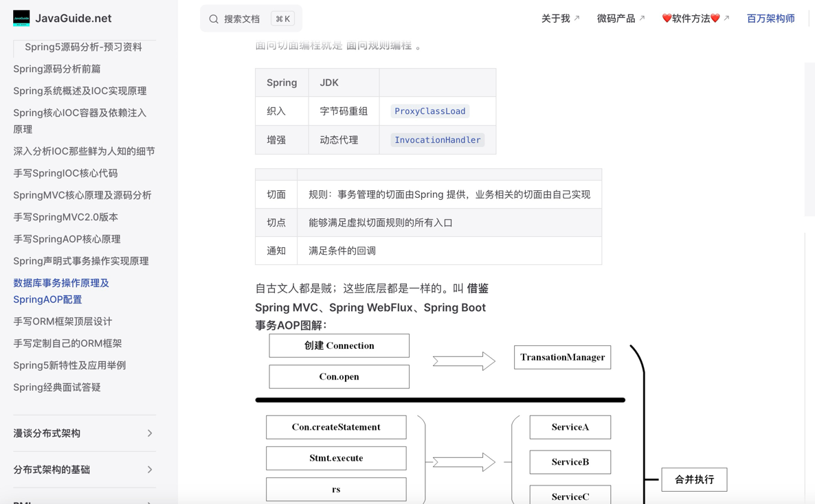This screenshot has width=815, height=504.
Task: Open Spring5源码分析-预习资料 sidebar link
Action: [83, 47]
